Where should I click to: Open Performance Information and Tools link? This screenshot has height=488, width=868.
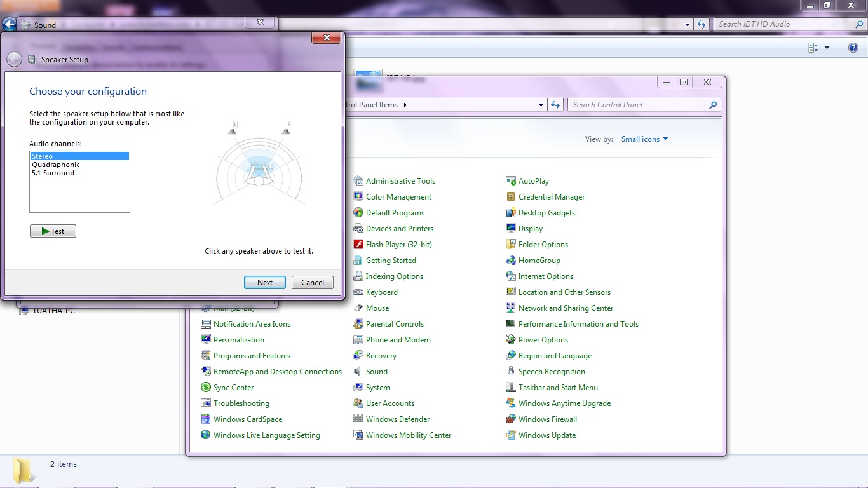(578, 324)
